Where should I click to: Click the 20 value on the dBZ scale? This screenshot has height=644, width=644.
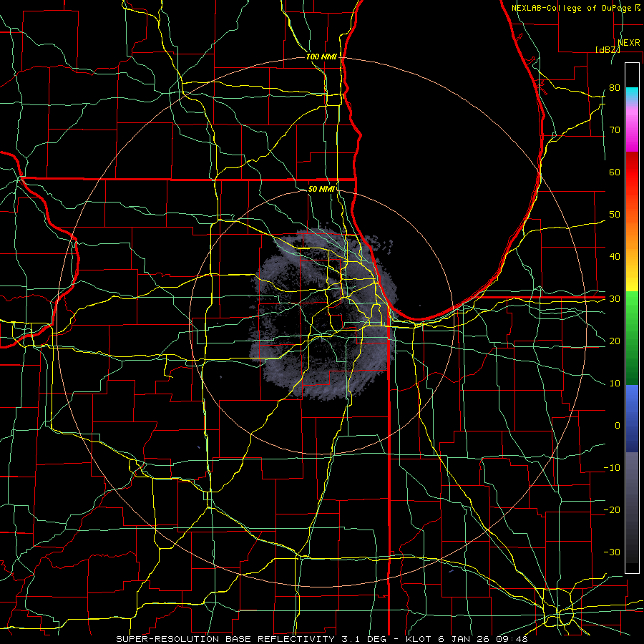(615, 341)
